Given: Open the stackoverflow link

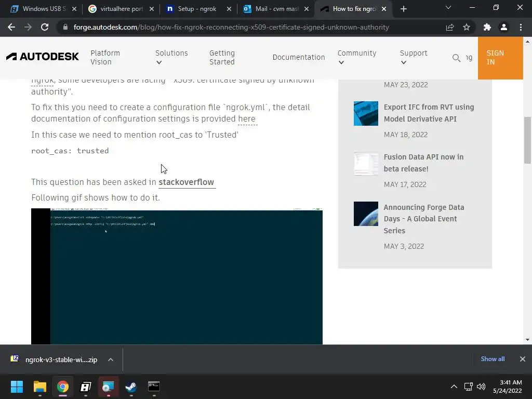Looking at the screenshot, I should pyautogui.click(x=187, y=182).
